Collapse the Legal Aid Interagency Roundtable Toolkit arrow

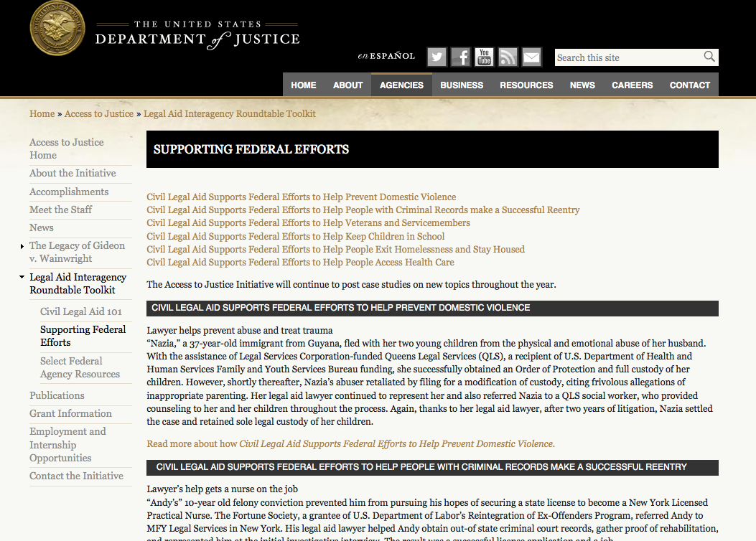click(23, 278)
